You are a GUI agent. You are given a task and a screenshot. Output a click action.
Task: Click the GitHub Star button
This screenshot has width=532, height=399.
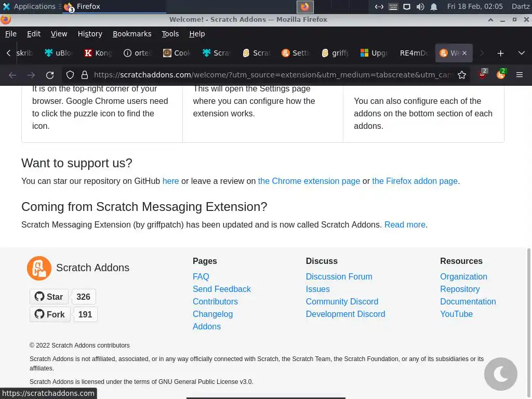[49, 297]
